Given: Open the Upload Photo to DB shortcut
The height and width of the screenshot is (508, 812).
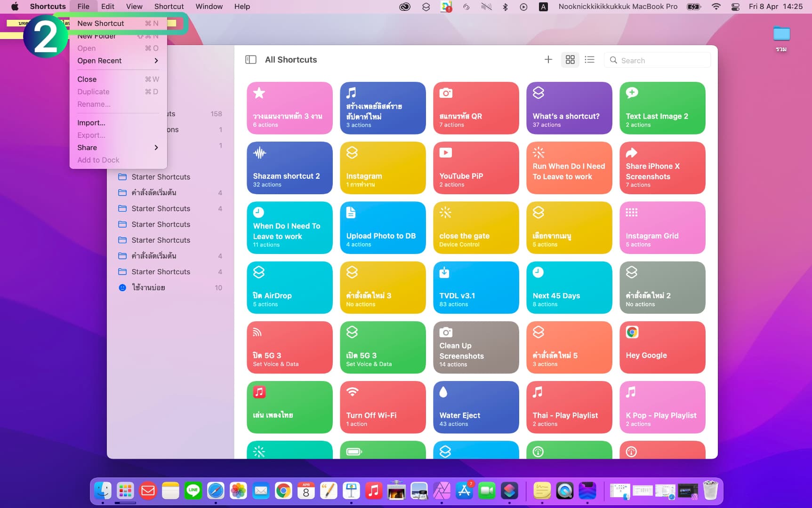Looking at the screenshot, I should coord(382,228).
